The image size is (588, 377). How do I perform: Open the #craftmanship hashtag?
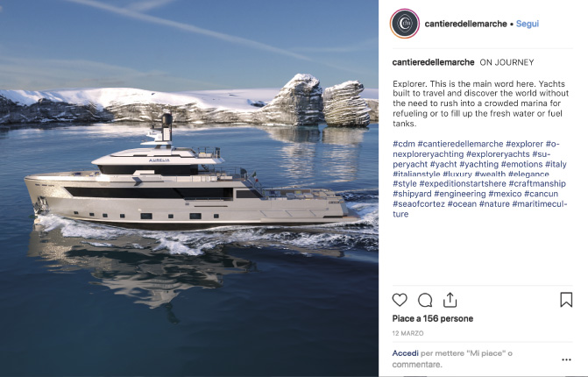[x=537, y=184]
